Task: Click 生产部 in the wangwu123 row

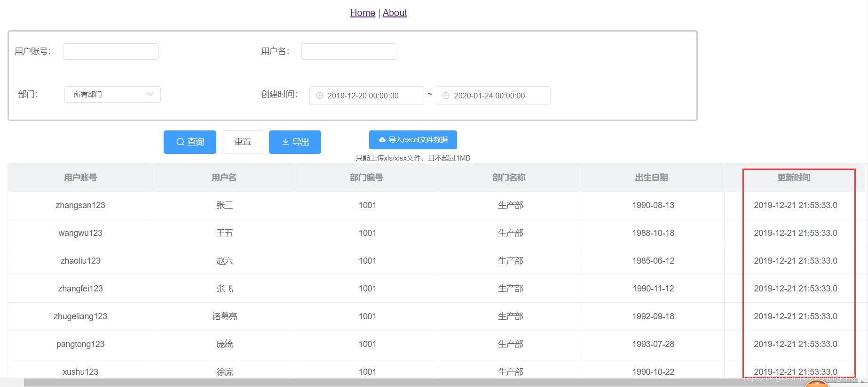Action: click(511, 233)
